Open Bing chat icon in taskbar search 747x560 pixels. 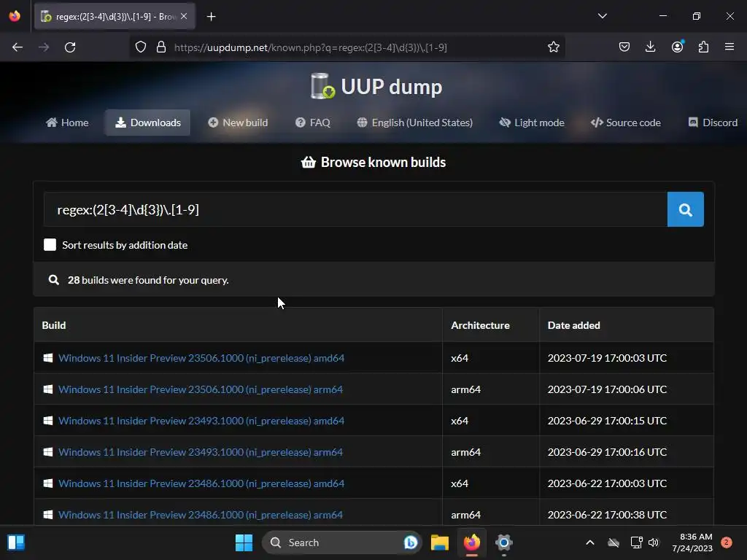(410, 542)
